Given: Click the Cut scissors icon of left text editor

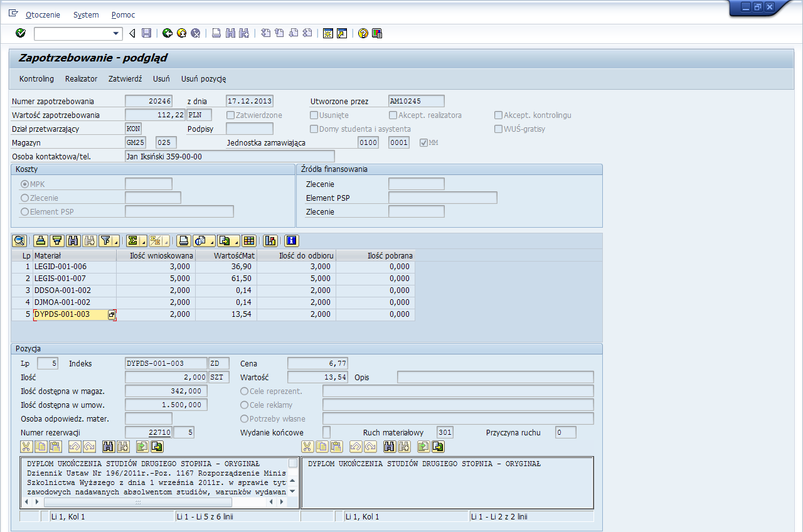Looking at the screenshot, I should pyautogui.click(x=26, y=447).
